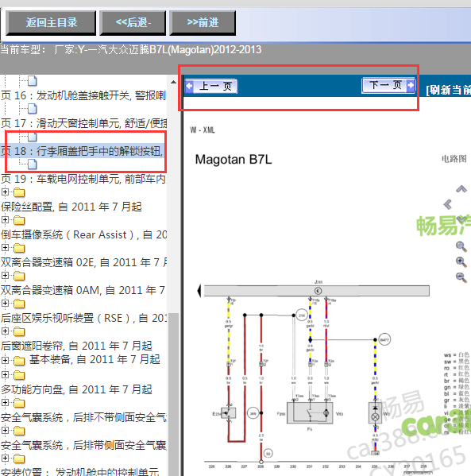This screenshot has width=471, height=476.
Task: Expand 双离合器变速箱 02E folder node
Action: tap(5, 247)
